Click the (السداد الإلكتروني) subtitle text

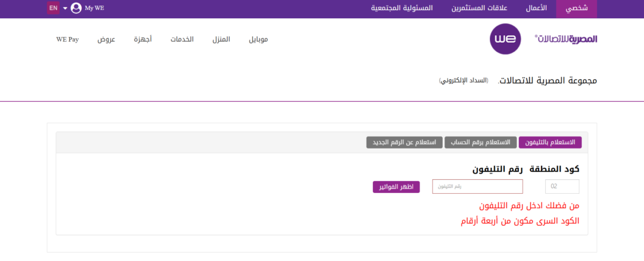(464, 80)
